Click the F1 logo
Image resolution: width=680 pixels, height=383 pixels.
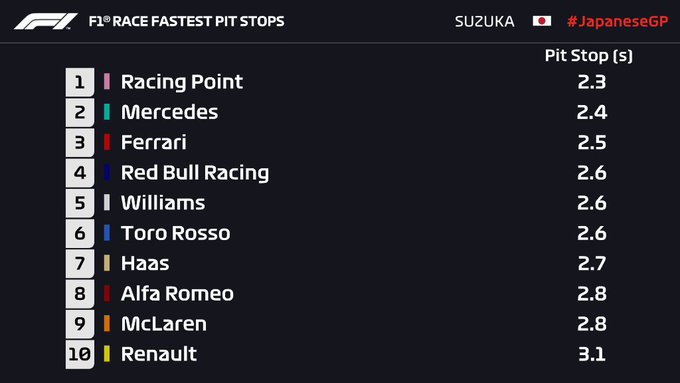[46, 21]
